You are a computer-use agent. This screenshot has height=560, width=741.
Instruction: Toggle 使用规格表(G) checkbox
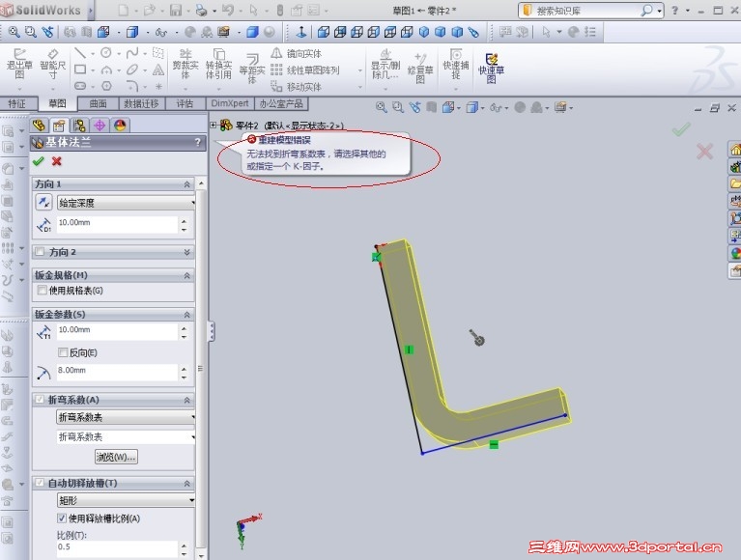coord(43,290)
